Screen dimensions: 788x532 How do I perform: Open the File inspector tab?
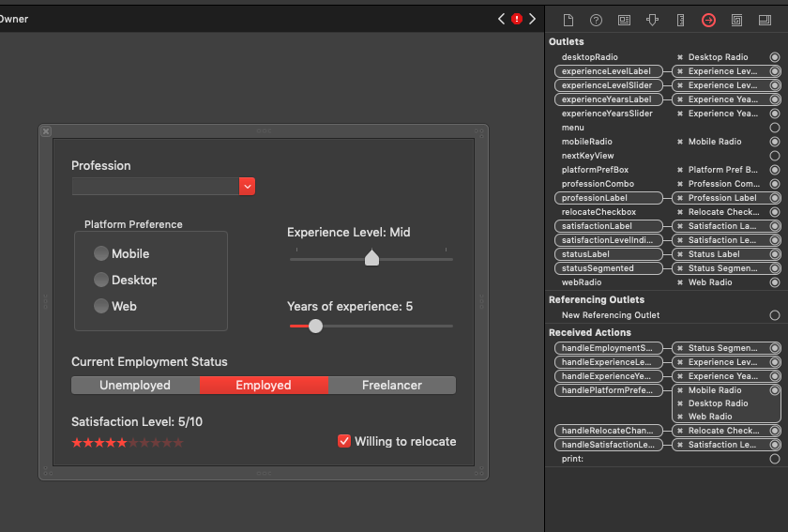tap(568, 20)
